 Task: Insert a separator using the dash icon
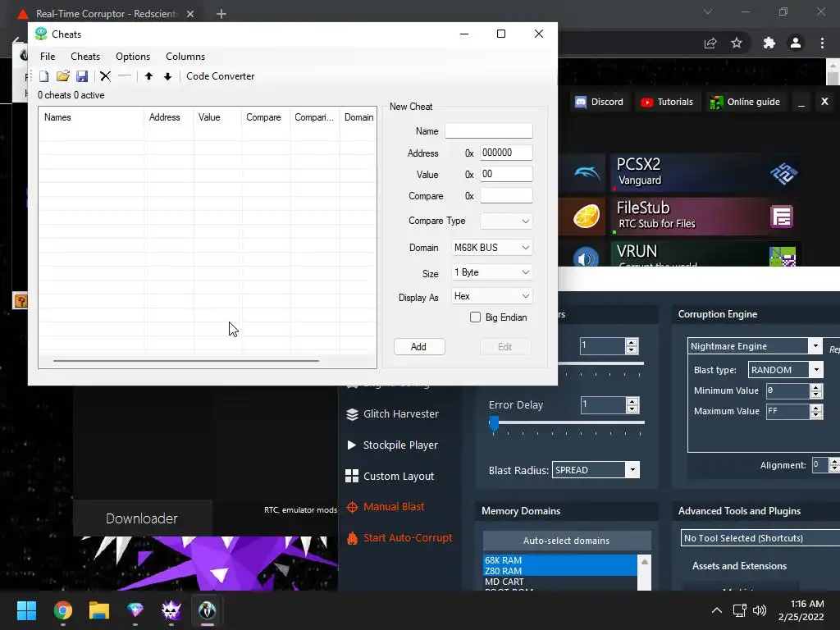pos(125,76)
